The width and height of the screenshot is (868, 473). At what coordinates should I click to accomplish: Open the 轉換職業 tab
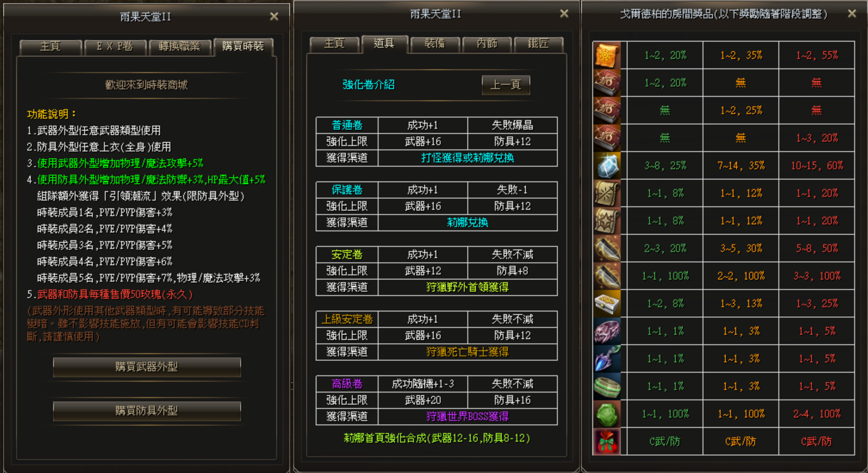click(179, 47)
